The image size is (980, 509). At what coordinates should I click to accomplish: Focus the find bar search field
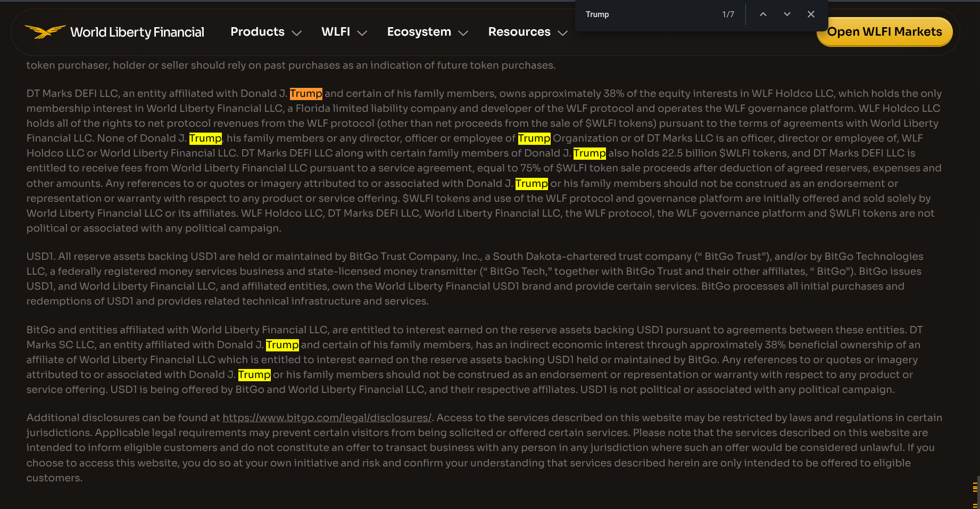(x=649, y=14)
